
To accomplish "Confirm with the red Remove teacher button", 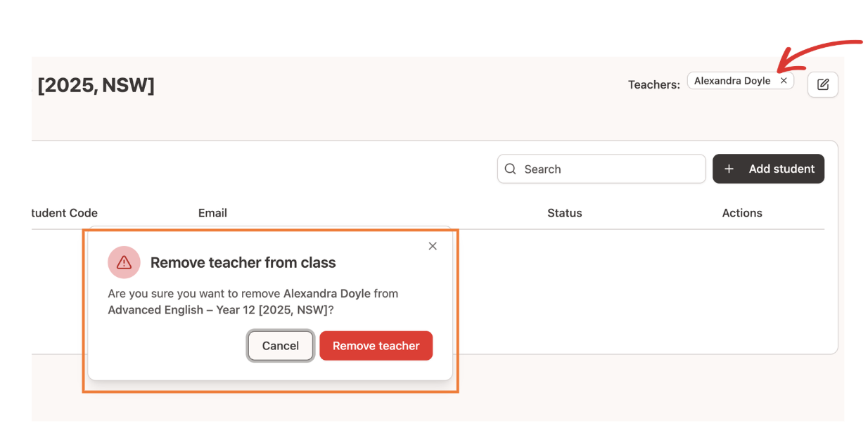I will pos(376,346).
